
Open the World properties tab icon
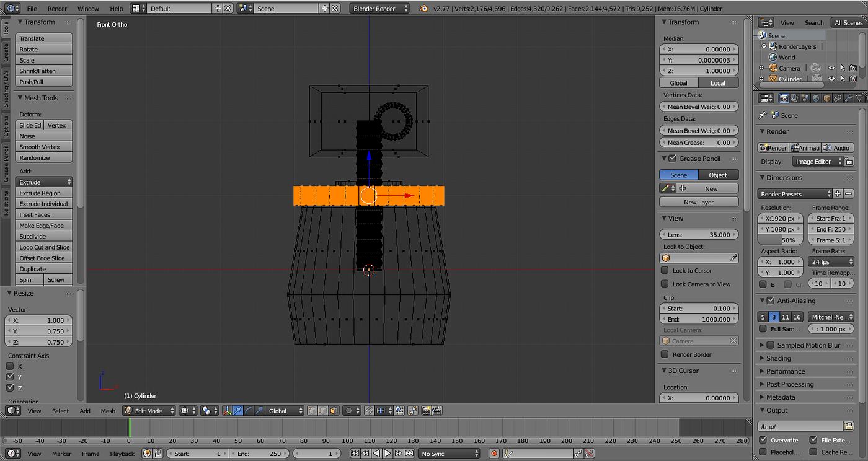point(816,98)
